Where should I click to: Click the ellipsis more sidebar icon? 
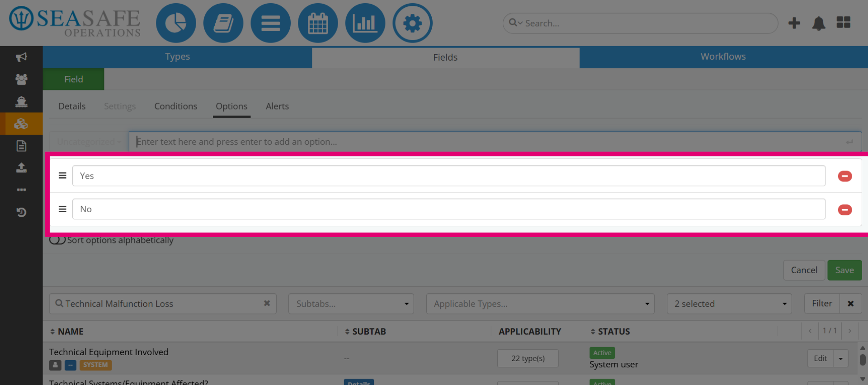(21, 190)
